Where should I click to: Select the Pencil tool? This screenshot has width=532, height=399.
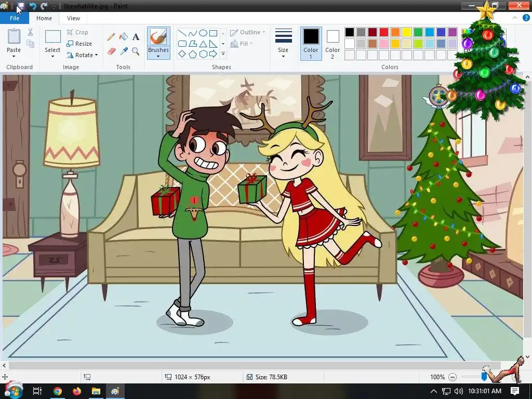pyautogui.click(x=111, y=37)
